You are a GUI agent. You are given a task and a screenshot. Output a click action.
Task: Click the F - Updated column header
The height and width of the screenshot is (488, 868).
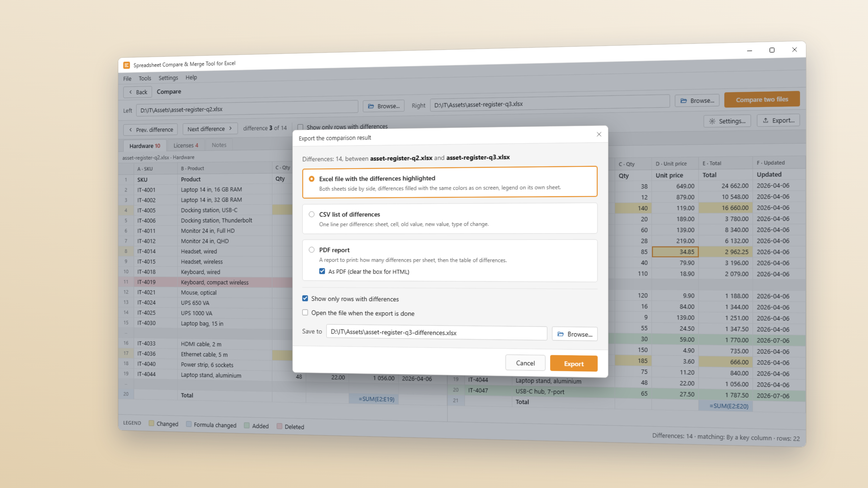[x=779, y=163]
